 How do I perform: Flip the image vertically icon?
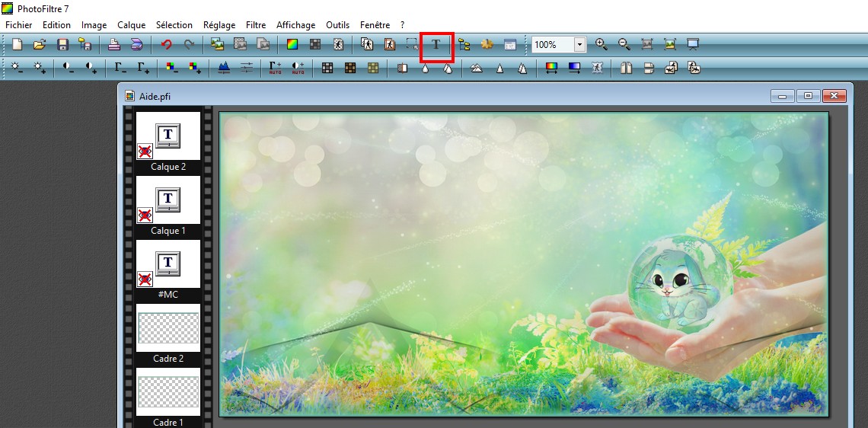pyautogui.click(x=649, y=68)
